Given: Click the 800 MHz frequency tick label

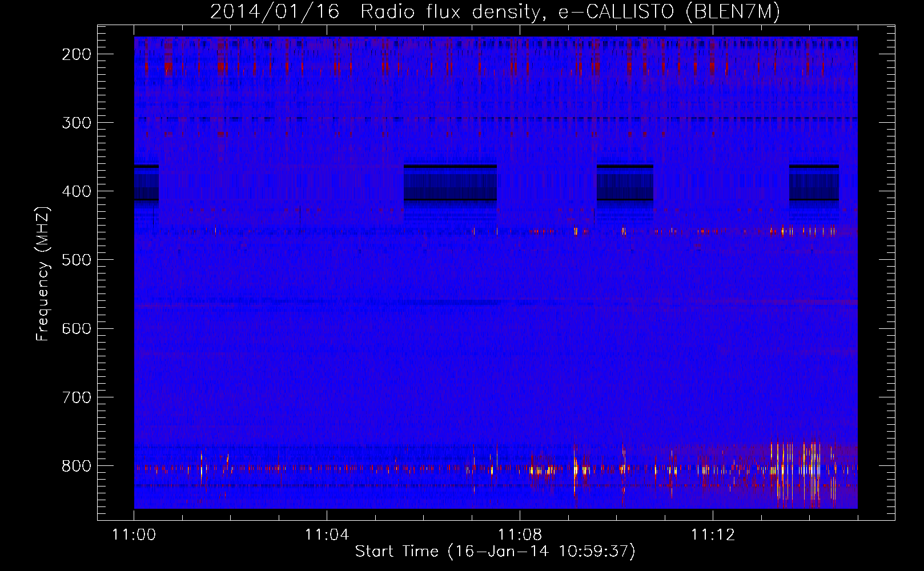Looking at the screenshot, I should tap(77, 466).
